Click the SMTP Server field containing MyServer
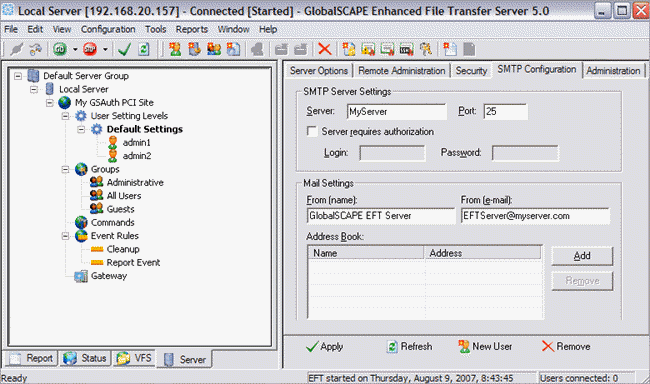Viewport: 650px width, 384px height. (397, 111)
